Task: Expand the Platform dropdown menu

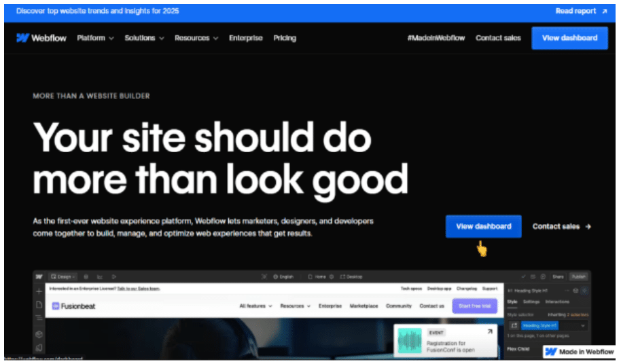Action: click(95, 38)
